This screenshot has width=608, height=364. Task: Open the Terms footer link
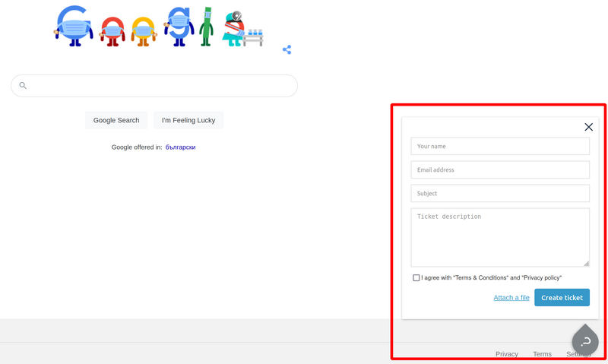coord(542,354)
